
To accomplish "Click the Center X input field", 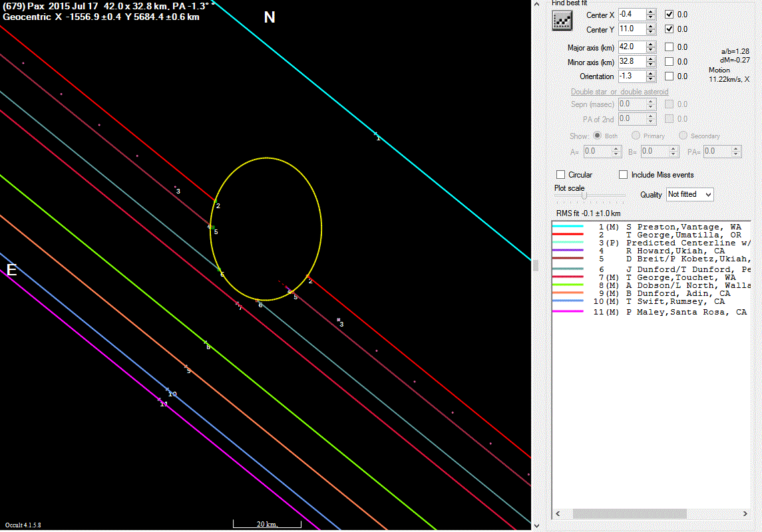I will 632,15.
